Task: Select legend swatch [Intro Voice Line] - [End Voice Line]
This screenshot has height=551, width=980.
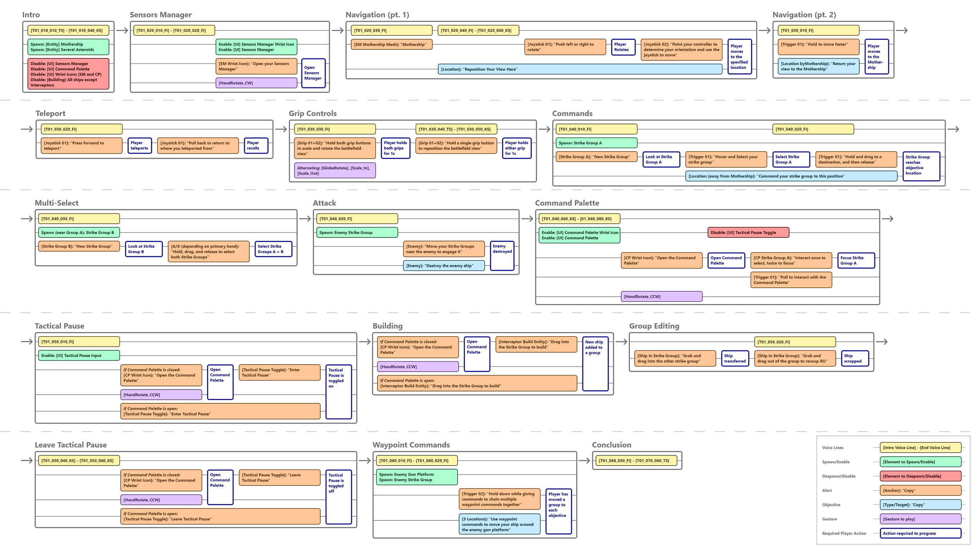Action: pos(921,448)
